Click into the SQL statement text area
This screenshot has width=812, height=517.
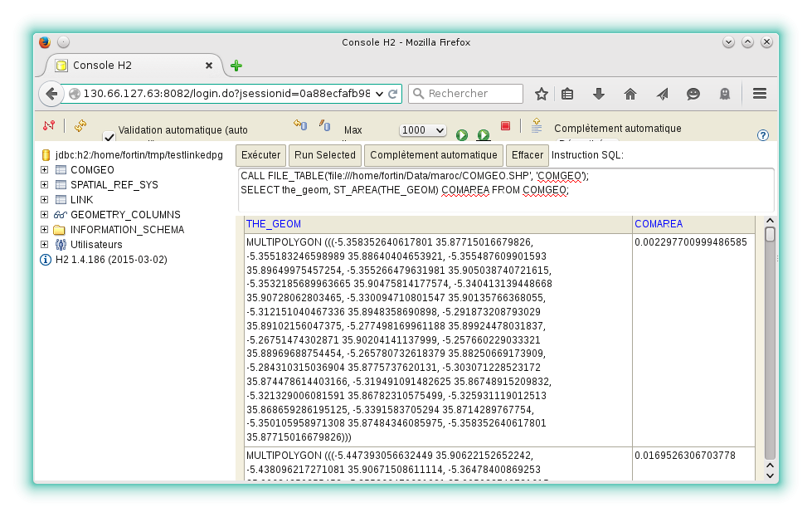[506, 190]
